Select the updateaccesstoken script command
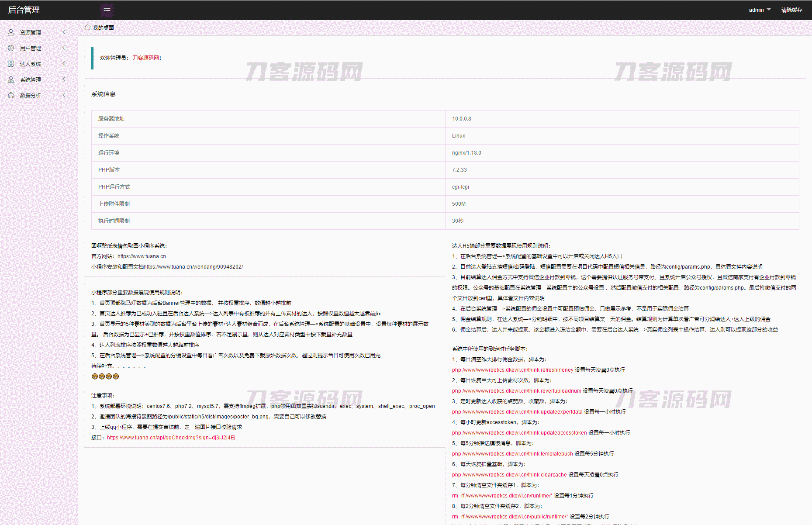Image resolution: width=812 pixels, height=525 pixels. coord(519,433)
